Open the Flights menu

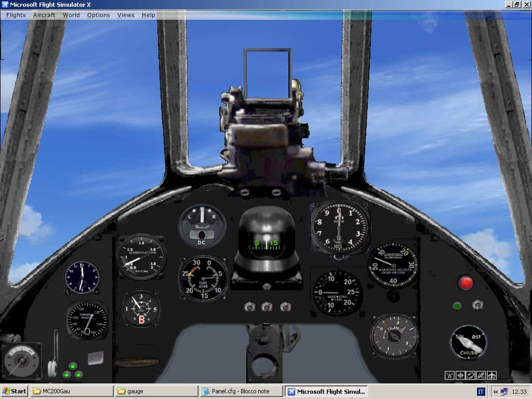click(16, 15)
